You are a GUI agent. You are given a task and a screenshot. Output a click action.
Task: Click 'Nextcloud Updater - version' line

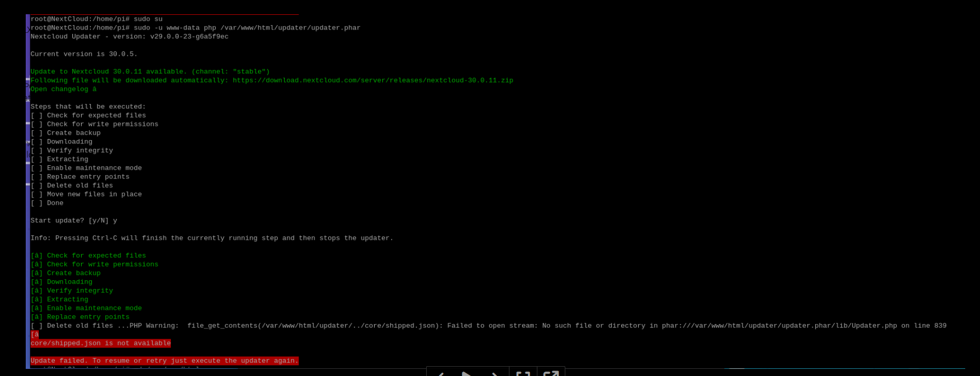tap(129, 37)
